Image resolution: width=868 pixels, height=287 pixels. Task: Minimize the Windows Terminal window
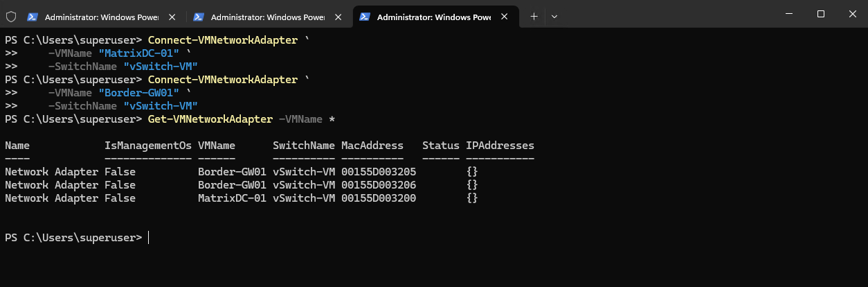point(789,14)
